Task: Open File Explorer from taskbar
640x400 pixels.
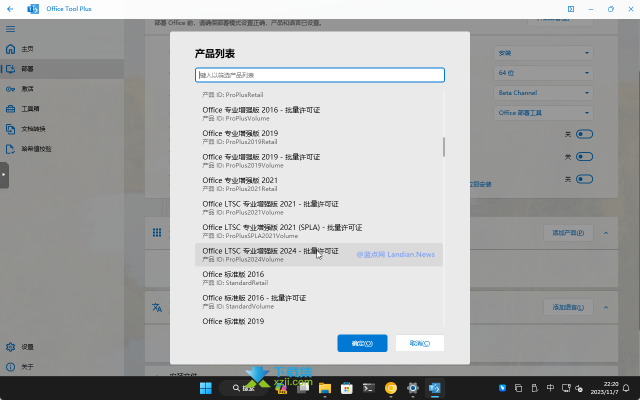Action: 325,388
